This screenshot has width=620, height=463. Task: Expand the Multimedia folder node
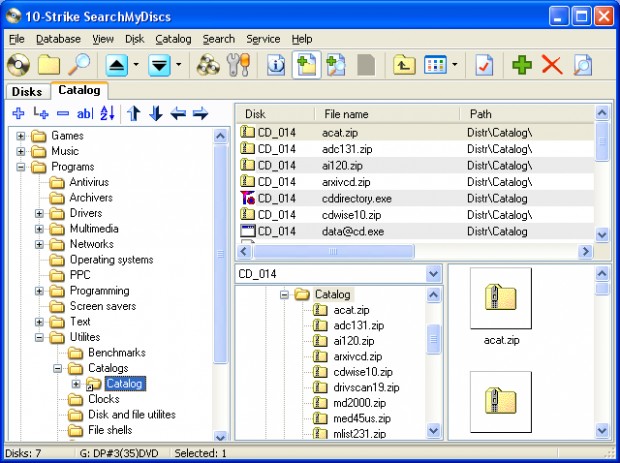click(39, 229)
